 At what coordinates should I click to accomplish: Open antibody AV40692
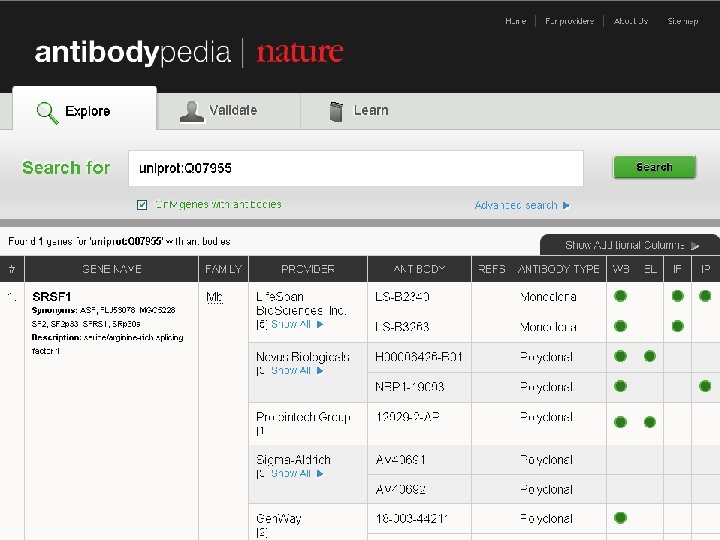[x=400, y=489]
